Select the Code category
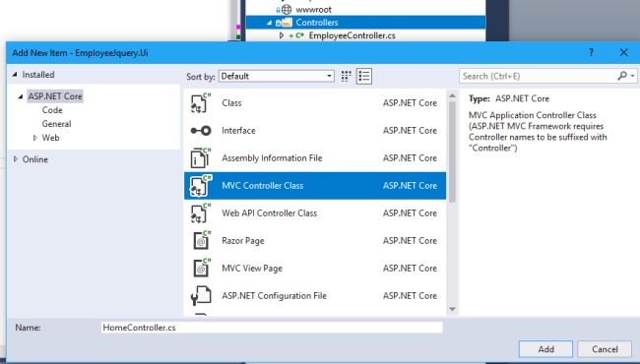This screenshot has height=364, width=640. 52,110
